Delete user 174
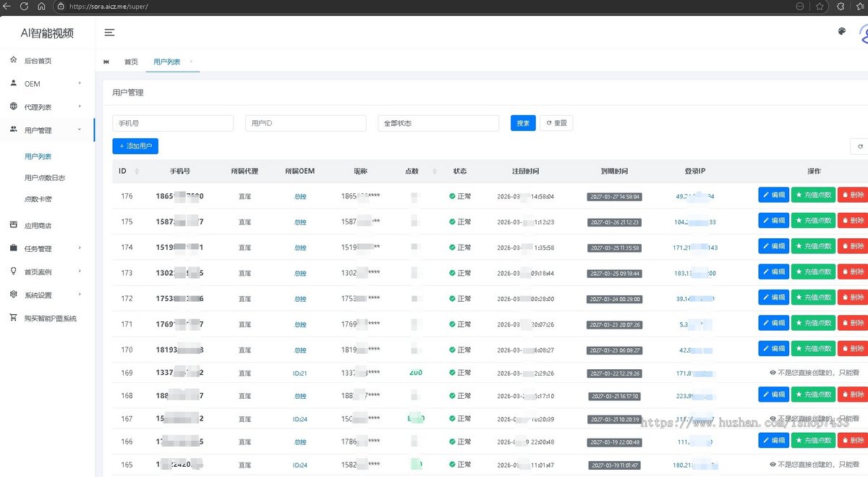The height and width of the screenshot is (477, 868). pos(853,246)
